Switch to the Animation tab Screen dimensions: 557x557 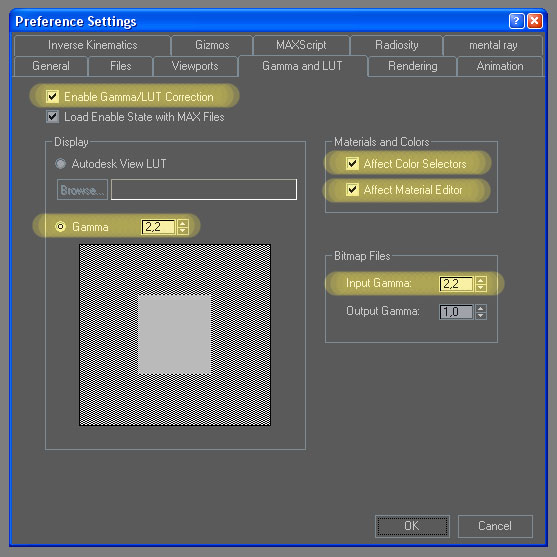pos(500,66)
